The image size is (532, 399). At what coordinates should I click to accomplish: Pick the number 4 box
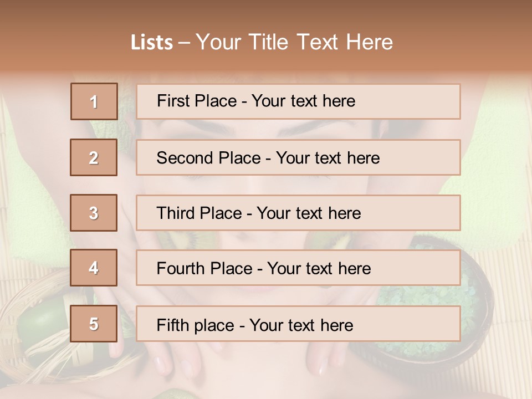click(x=94, y=268)
